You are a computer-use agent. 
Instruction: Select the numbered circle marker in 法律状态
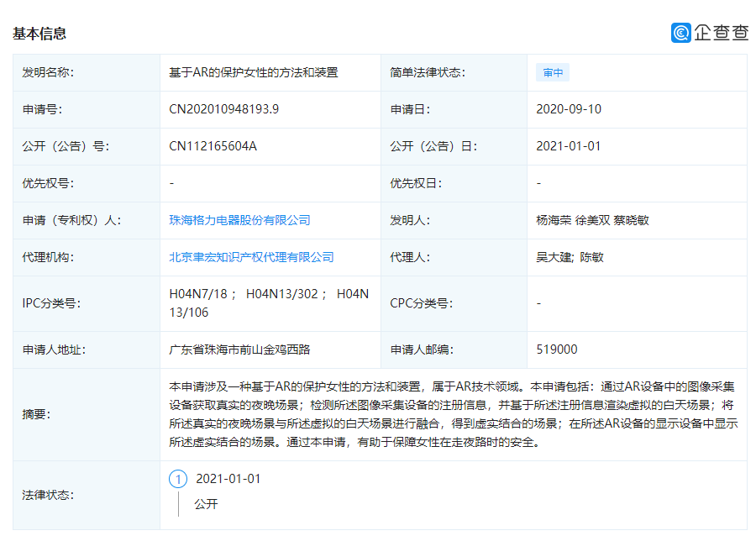click(x=178, y=479)
